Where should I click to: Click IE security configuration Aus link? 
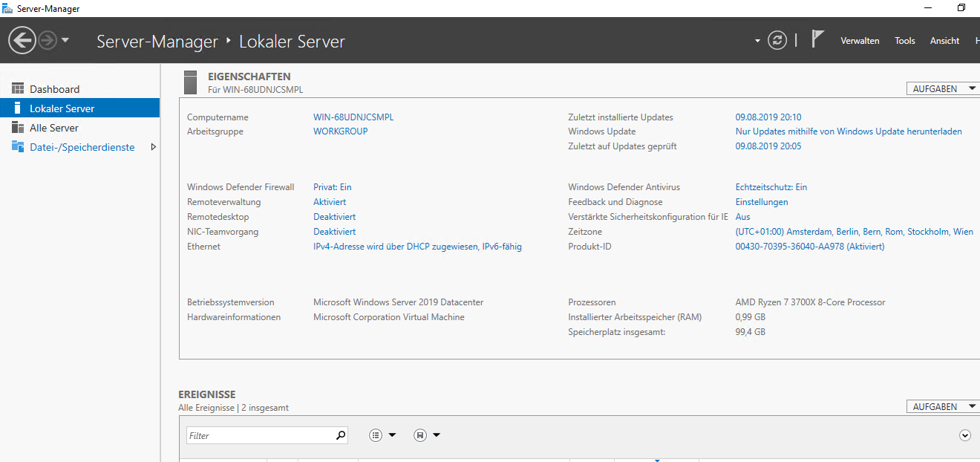click(x=742, y=217)
